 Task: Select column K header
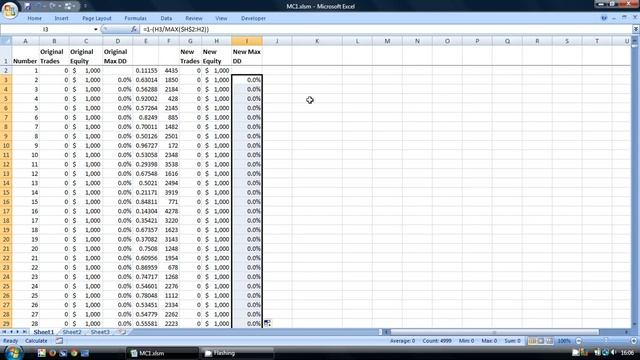tap(317, 41)
